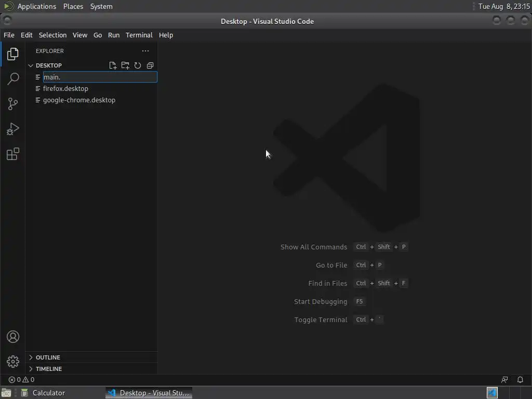Click the Show All Commands label

pos(313,247)
